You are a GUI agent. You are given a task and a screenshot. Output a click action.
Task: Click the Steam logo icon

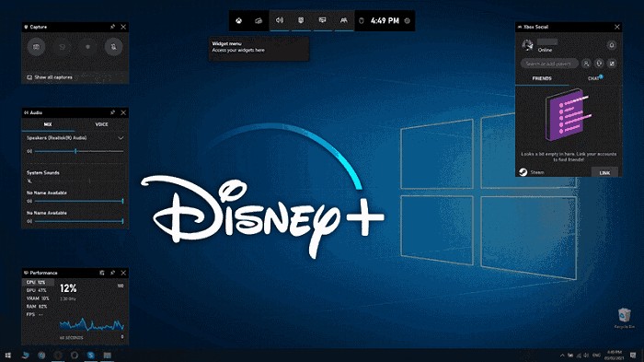(x=523, y=172)
